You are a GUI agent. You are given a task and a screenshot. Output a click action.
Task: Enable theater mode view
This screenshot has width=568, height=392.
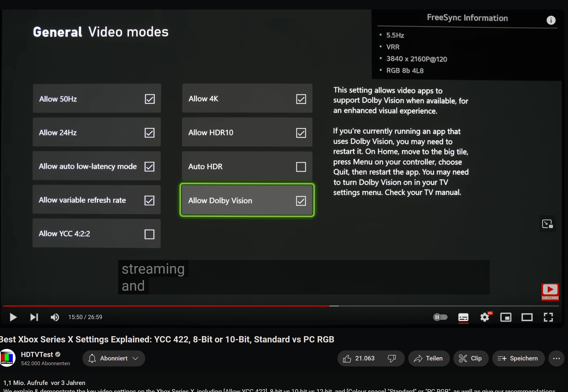(527, 317)
